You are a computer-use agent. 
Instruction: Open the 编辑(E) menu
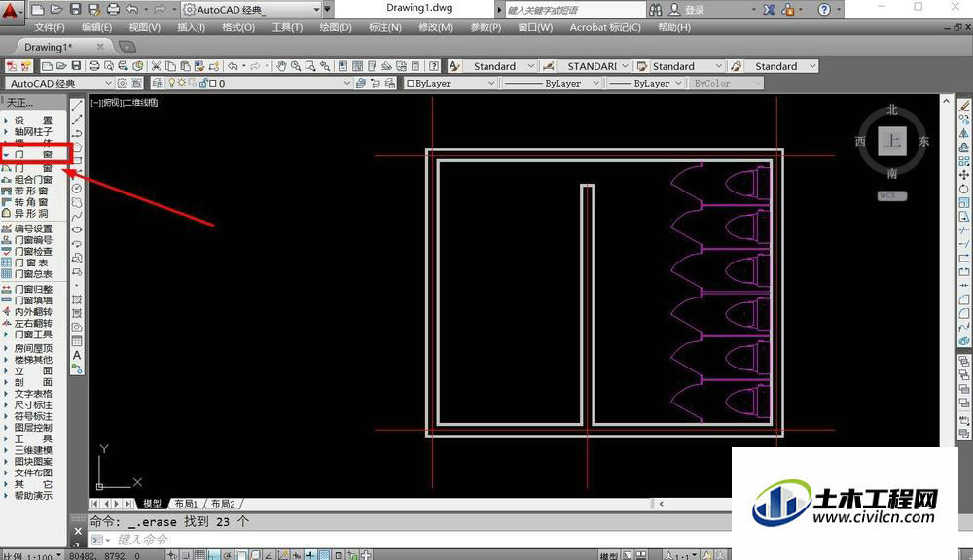(96, 28)
